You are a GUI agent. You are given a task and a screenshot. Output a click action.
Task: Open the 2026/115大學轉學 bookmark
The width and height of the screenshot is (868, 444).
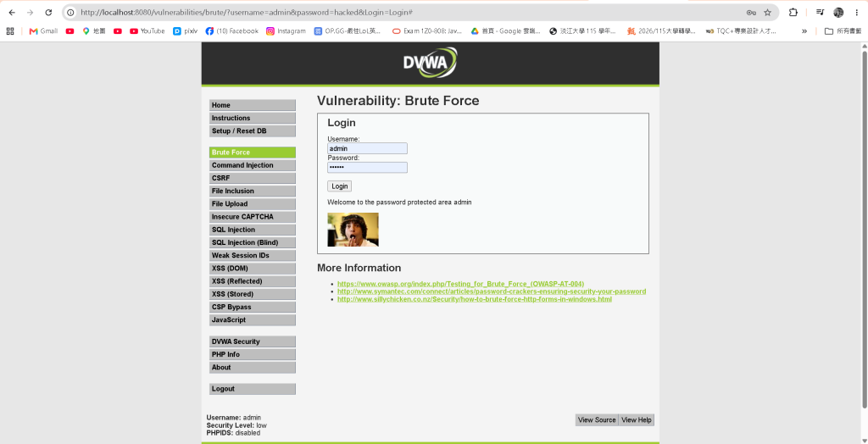pyautogui.click(x=661, y=31)
